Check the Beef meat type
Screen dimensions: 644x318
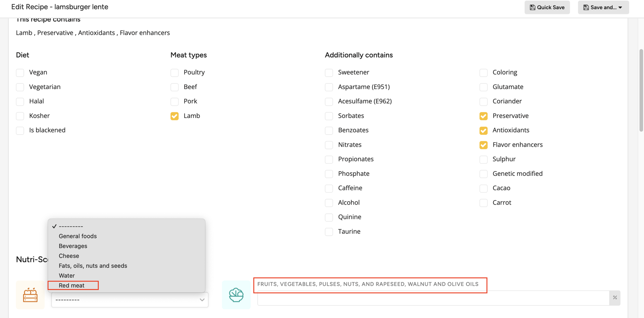pos(175,87)
